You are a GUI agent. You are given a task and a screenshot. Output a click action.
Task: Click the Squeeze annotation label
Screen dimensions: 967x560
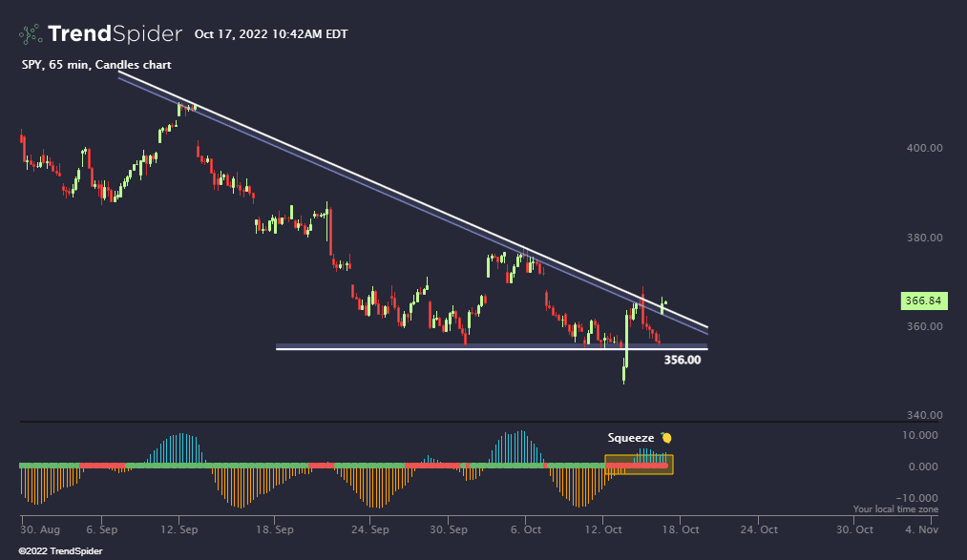[x=631, y=438]
